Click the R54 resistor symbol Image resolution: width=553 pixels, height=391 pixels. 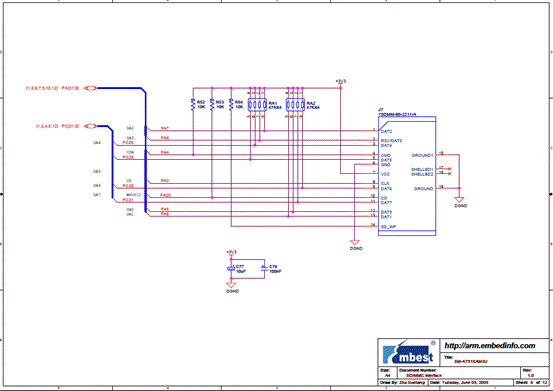pyautogui.click(x=231, y=105)
